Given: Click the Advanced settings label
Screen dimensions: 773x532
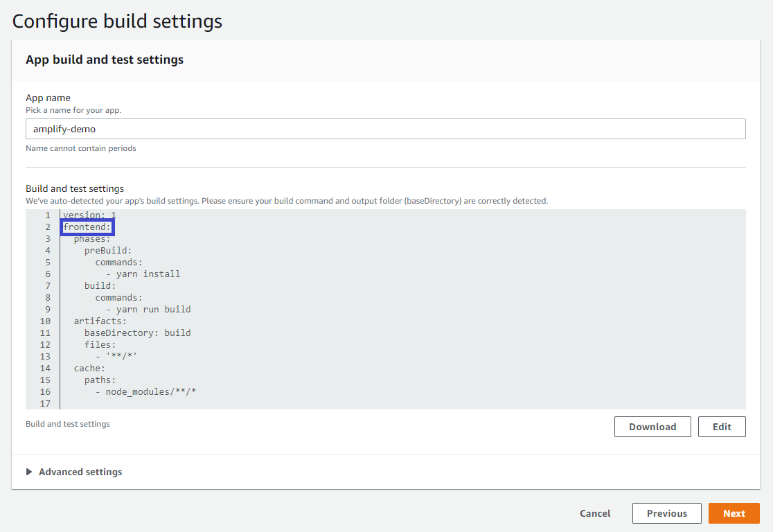Looking at the screenshot, I should pos(80,472).
